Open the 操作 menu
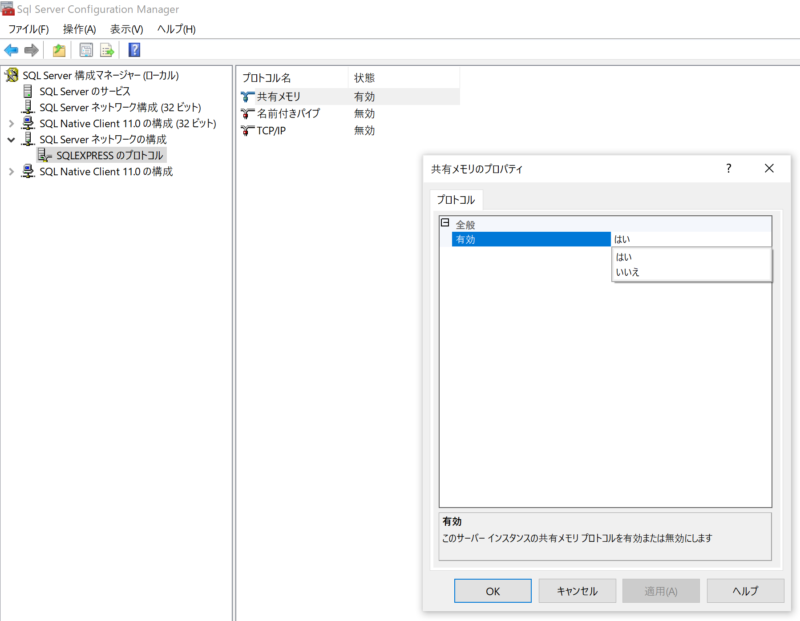The width and height of the screenshot is (800, 621). click(80, 29)
